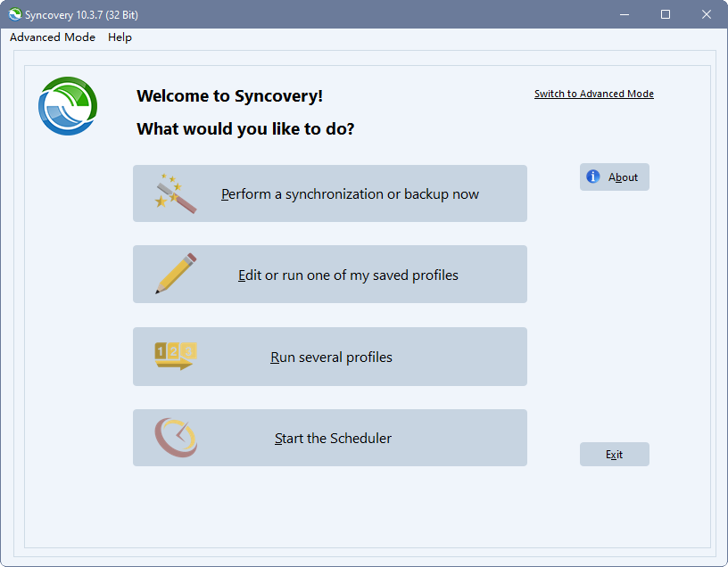This screenshot has width=728, height=567.
Task: Open the Help menu
Action: point(120,37)
